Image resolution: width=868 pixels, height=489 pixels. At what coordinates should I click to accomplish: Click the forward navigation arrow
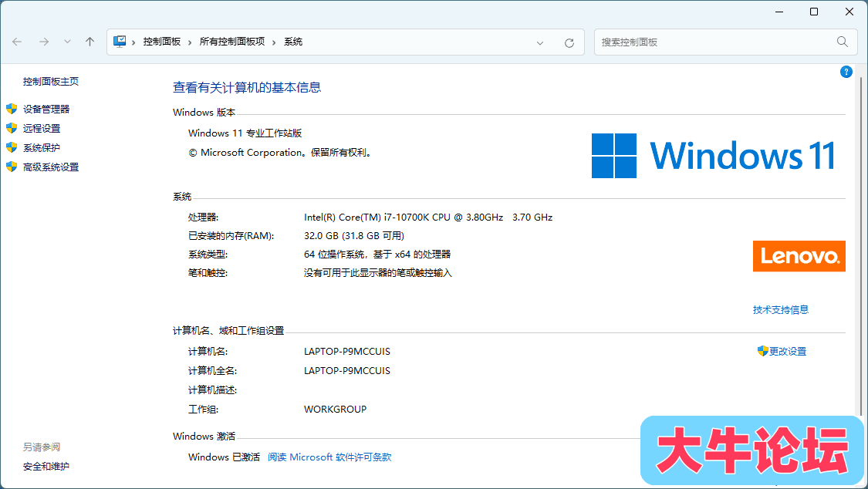[44, 42]
